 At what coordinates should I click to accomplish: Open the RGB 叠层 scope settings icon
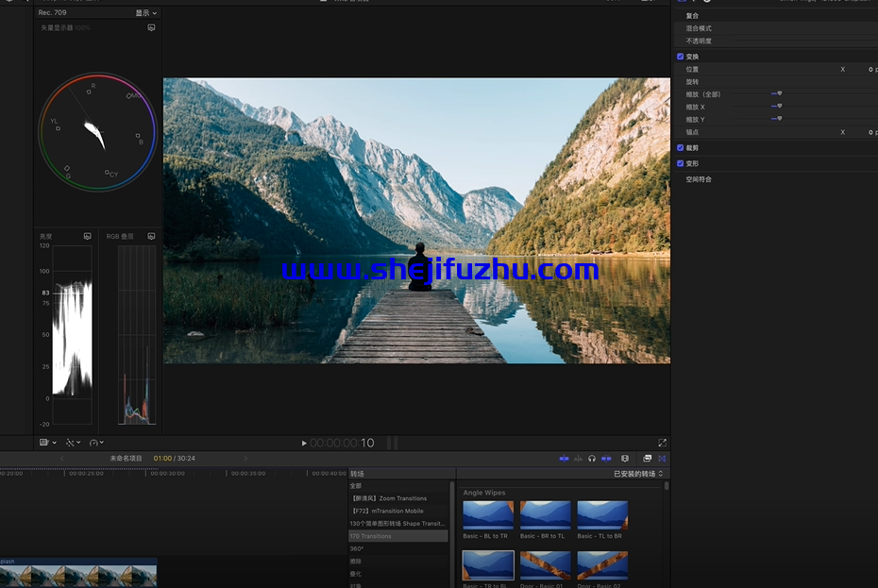tap(151, 236)
